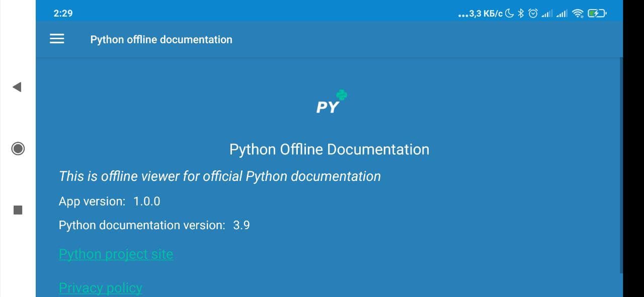Tap the 2:29 clock in status bar

pos(63,14)
